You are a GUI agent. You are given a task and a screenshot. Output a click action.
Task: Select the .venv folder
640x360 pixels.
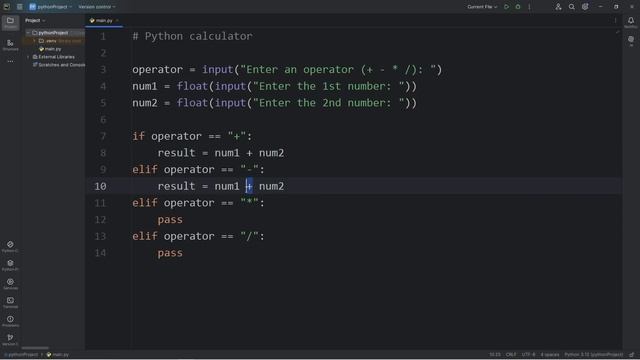pyautogui.click(x=51, y=41)
